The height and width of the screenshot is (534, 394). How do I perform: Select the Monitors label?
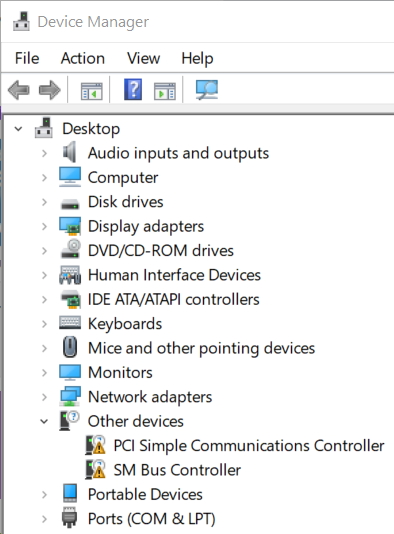[120, 373]
